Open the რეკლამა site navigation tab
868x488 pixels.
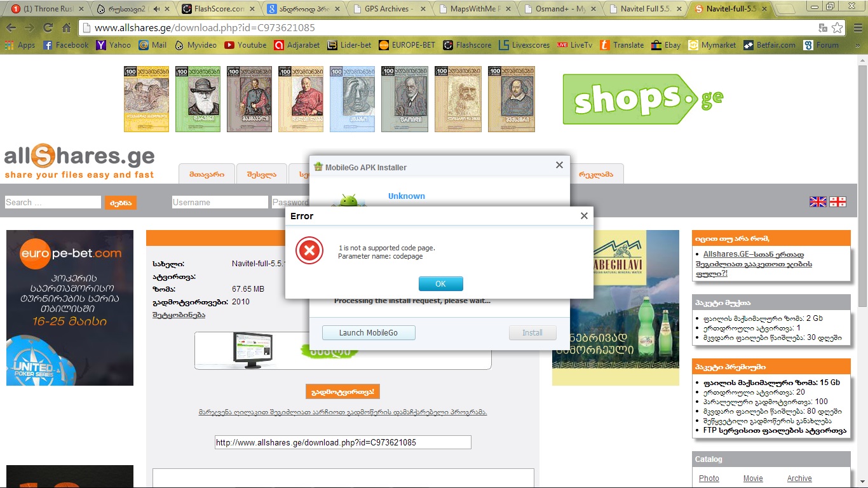pyautogui.click(x=596, y=174)
